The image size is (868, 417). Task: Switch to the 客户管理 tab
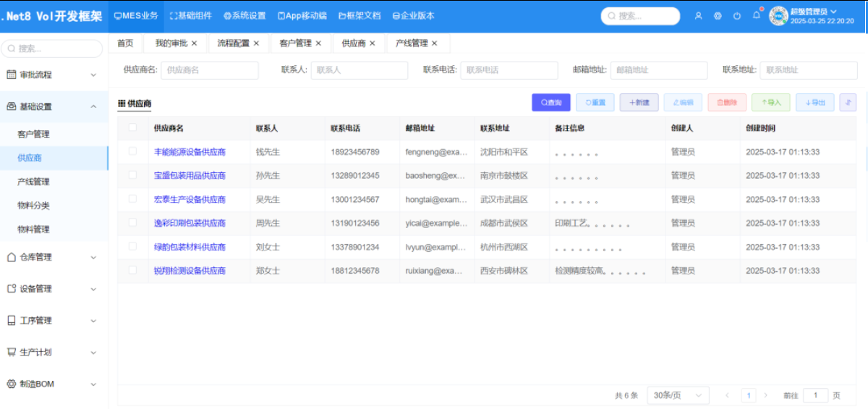(x=296, y=43)
